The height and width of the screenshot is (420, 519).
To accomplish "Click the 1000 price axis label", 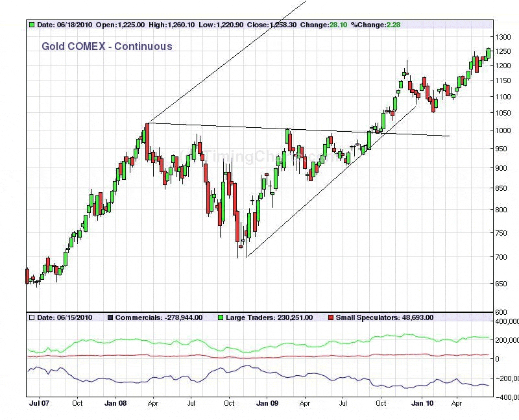I will click(503, 130).
